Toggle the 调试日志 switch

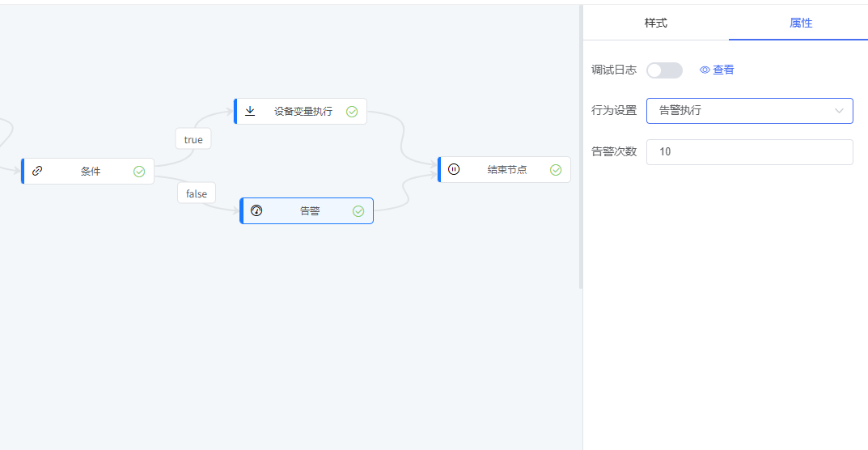664,70
